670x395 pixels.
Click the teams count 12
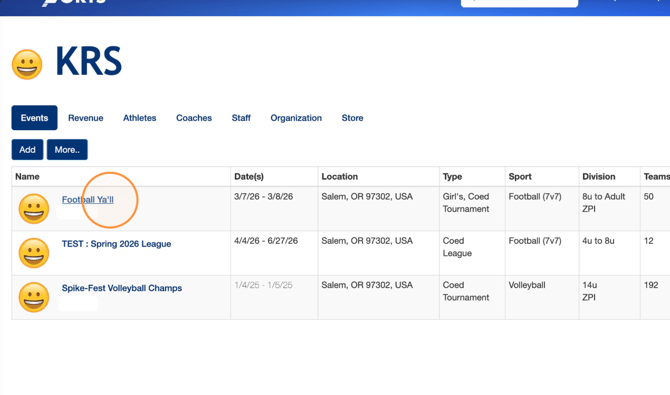649,241
